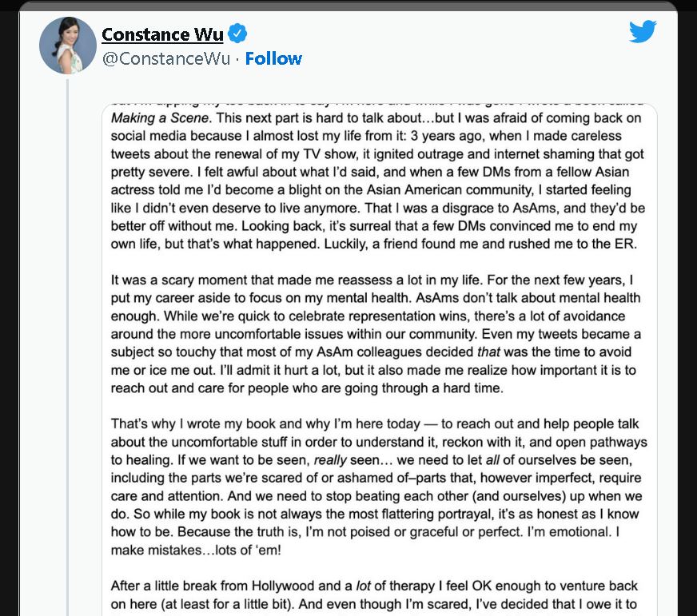This screenshot has width=697, height=616.
Task: Click the Twitter bird logo
Action: 643,33
